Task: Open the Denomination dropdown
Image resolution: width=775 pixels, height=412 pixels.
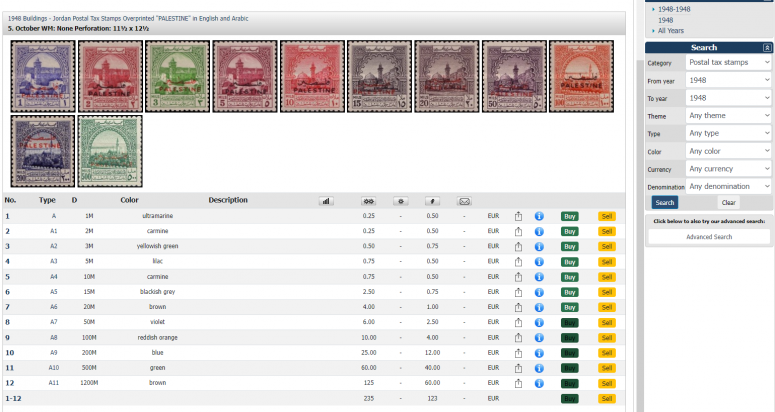Action: 728,186
